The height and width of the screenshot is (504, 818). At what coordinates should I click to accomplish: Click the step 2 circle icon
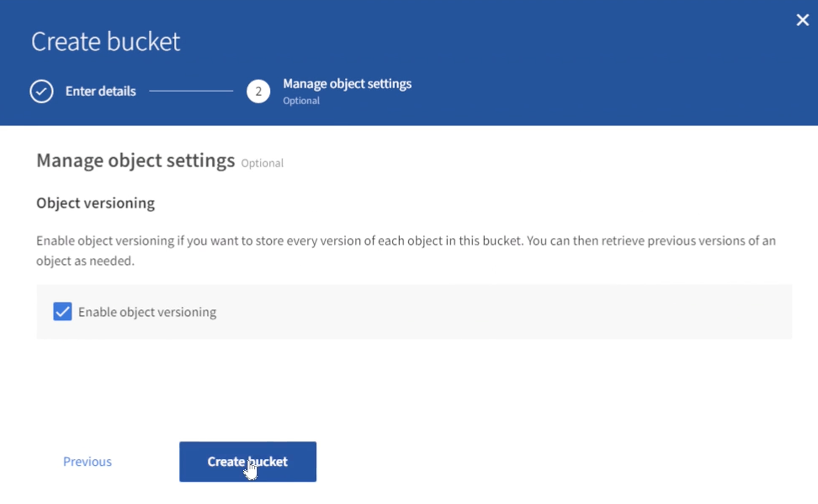(258, 91)
